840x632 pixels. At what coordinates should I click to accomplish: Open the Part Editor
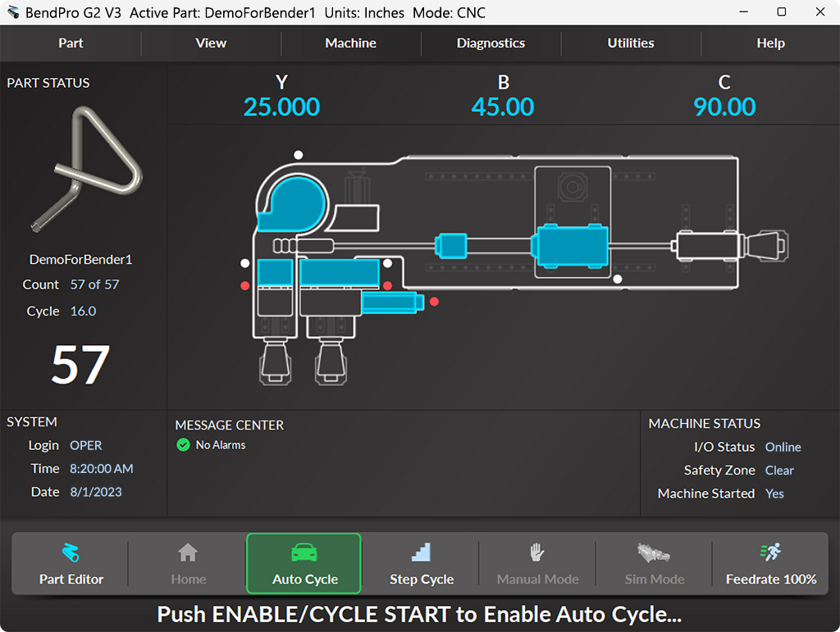(x=71, y=563)
